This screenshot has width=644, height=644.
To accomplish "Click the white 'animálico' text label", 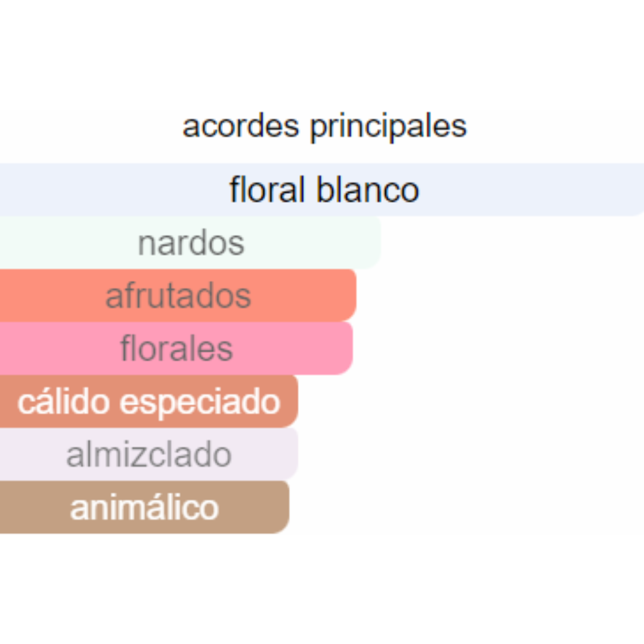I will click(x=144, y=508).
